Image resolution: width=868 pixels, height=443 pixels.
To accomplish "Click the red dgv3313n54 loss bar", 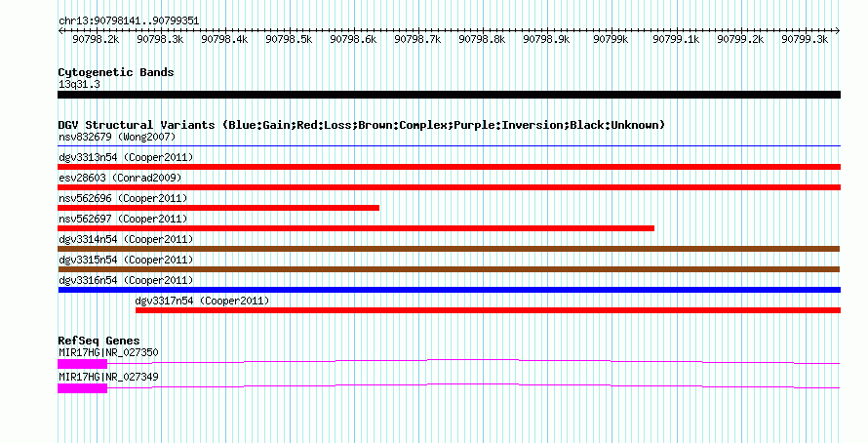I will (x=449, y=167).
